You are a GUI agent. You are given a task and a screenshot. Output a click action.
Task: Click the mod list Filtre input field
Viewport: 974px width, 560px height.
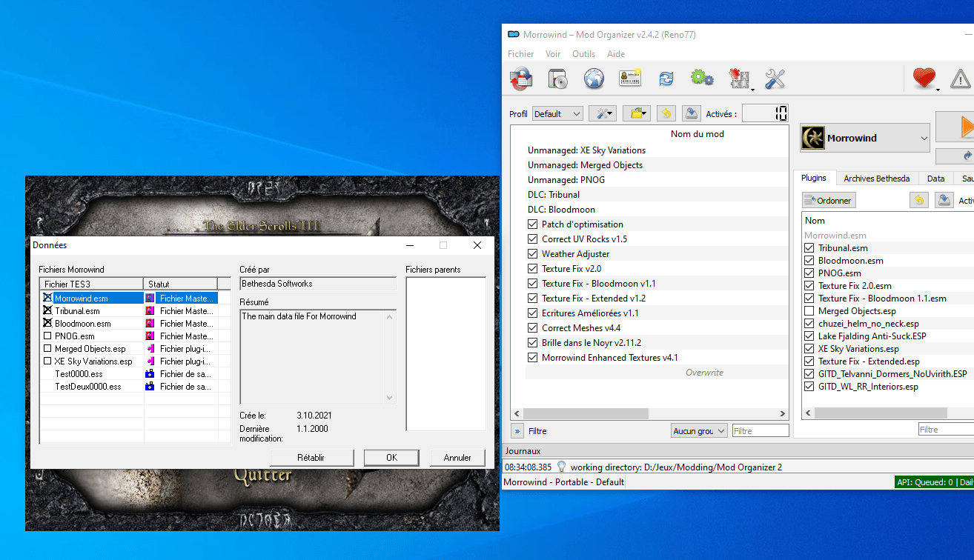pos(761,430)
